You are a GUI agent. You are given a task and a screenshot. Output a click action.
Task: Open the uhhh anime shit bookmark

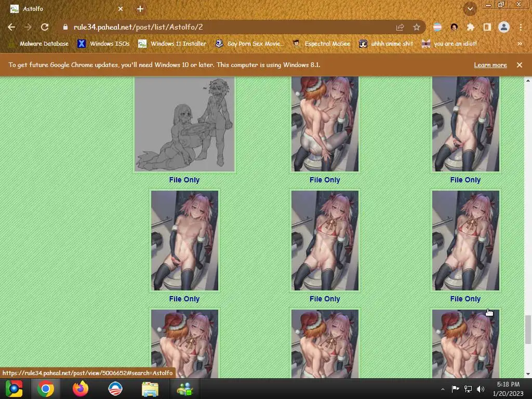[x=387, y=44]
